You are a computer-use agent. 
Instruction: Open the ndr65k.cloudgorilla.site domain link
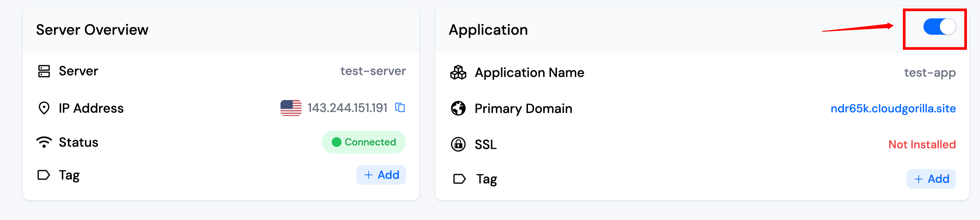click(x=893, y=109)
